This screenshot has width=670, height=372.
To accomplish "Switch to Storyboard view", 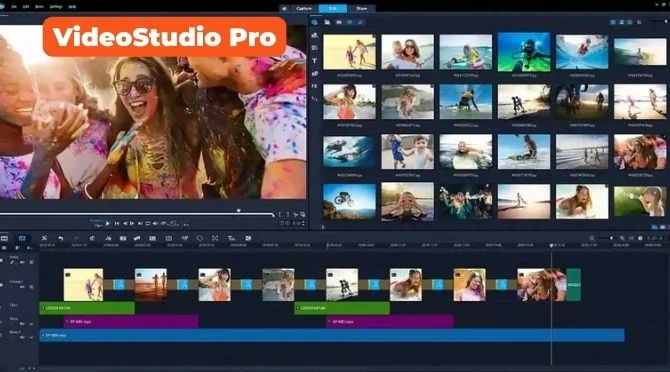I will (4, 238).
